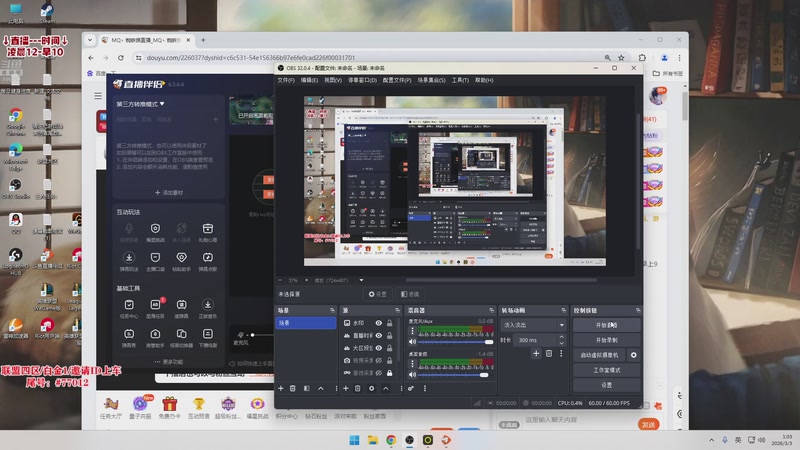Open the scenes panel kebab menu
The width and height of the screenshot is (800, 450).
click(336, 388)
